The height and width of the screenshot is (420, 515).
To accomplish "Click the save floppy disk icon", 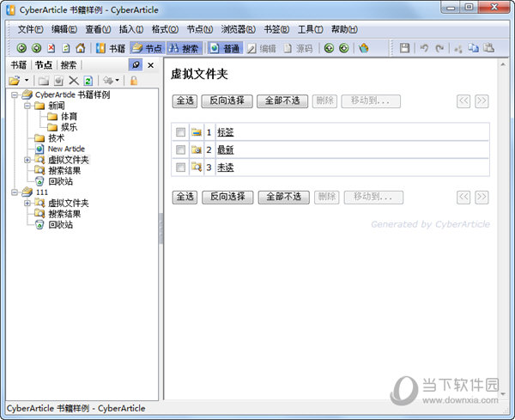I will pos(404,48).
